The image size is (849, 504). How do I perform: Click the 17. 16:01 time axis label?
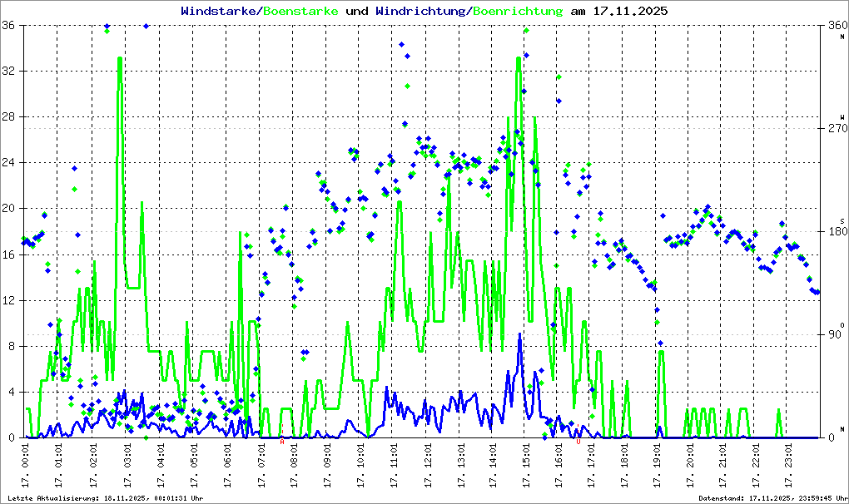(x=559, y=466)
